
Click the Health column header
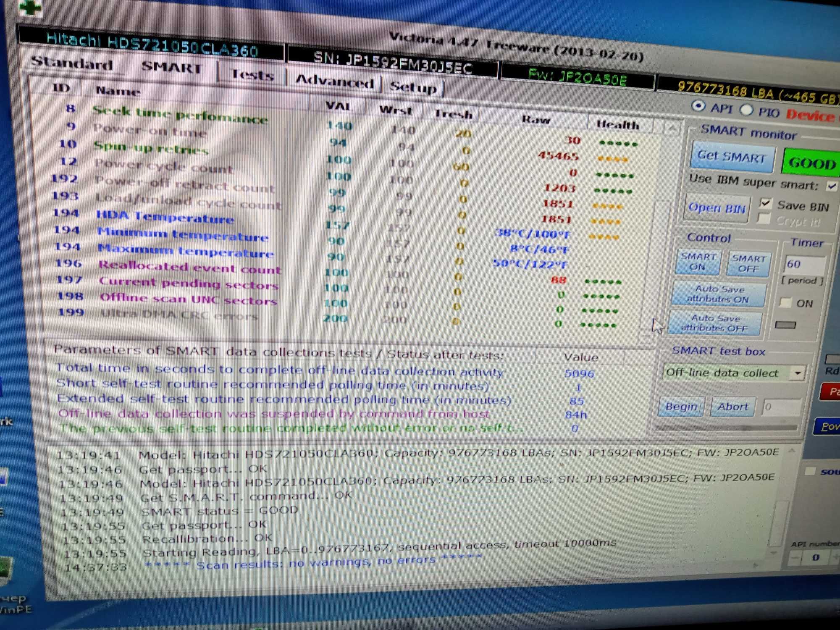tap(617, 125)
